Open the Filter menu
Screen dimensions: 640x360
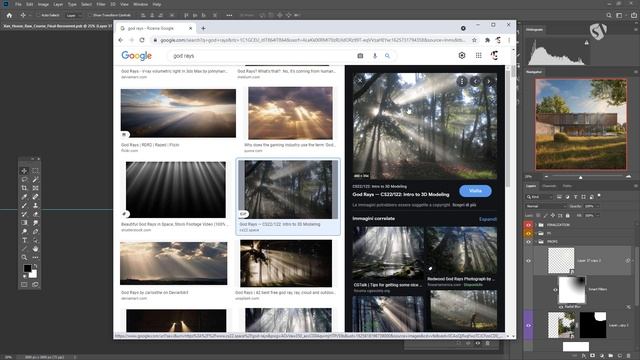[x=101, y=4]
